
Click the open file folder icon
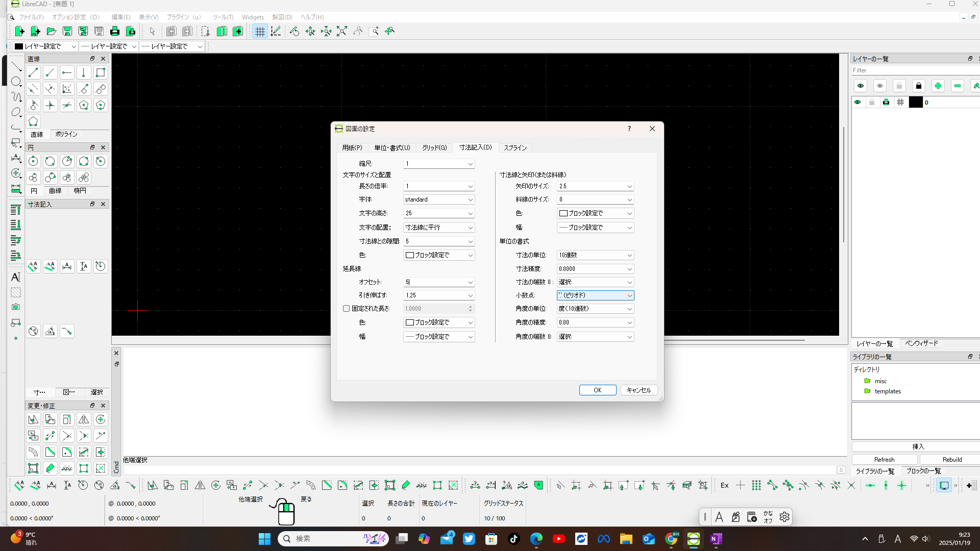(x=51, y=32)
